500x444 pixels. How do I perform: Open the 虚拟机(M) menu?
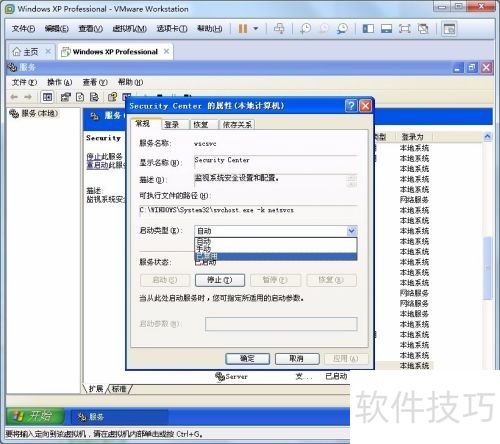(129, 29)
